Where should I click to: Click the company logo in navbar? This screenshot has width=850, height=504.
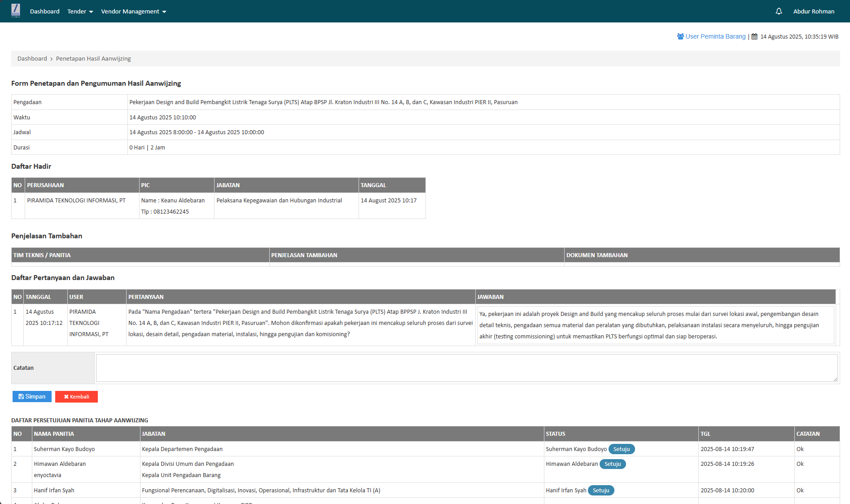pyautogui.click(x=16, y=11)
